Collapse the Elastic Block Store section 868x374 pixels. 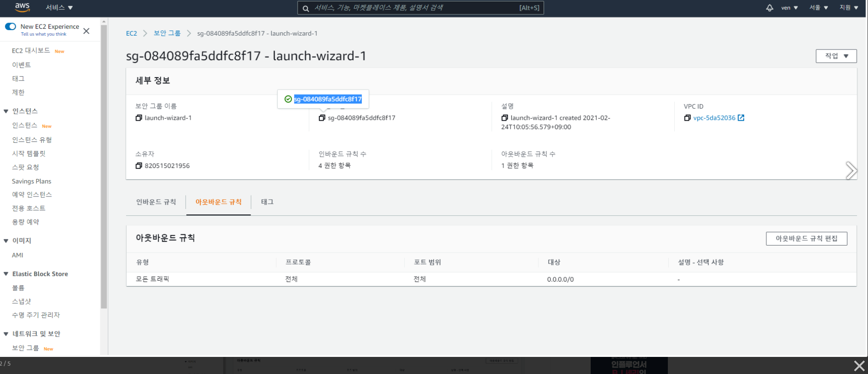point(6,274)
